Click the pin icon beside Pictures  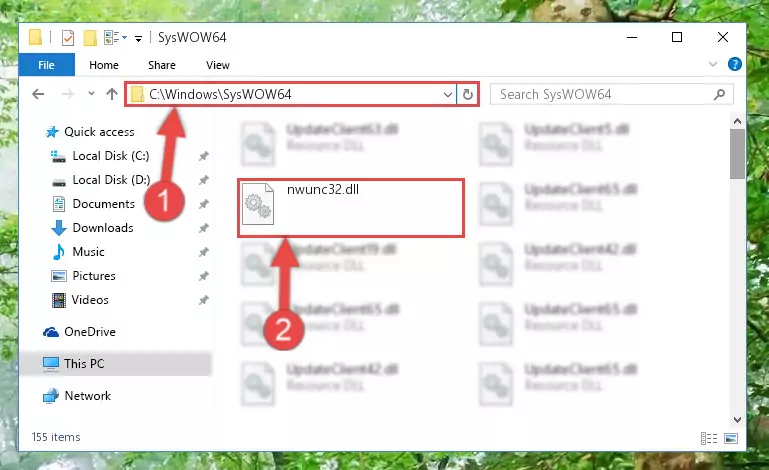[204, 276]
